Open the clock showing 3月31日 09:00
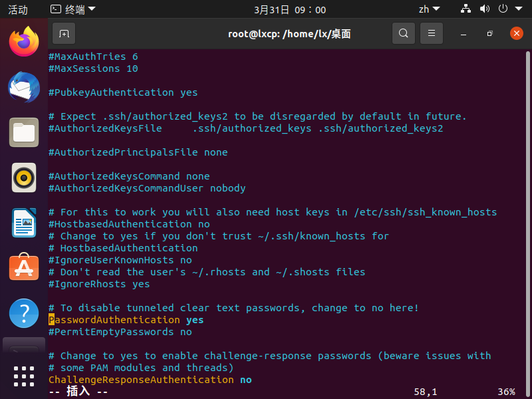The image size is (532, 399). point(290,9)
